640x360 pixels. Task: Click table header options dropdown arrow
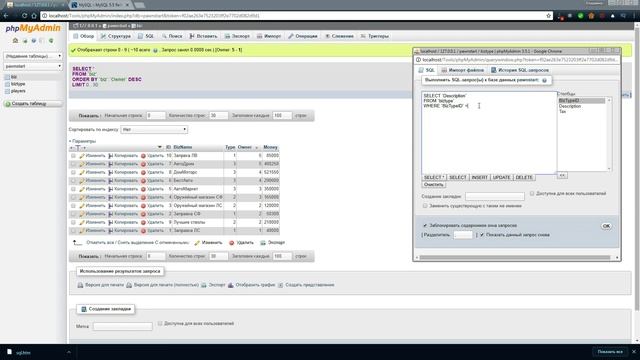(x=160, y=147)
